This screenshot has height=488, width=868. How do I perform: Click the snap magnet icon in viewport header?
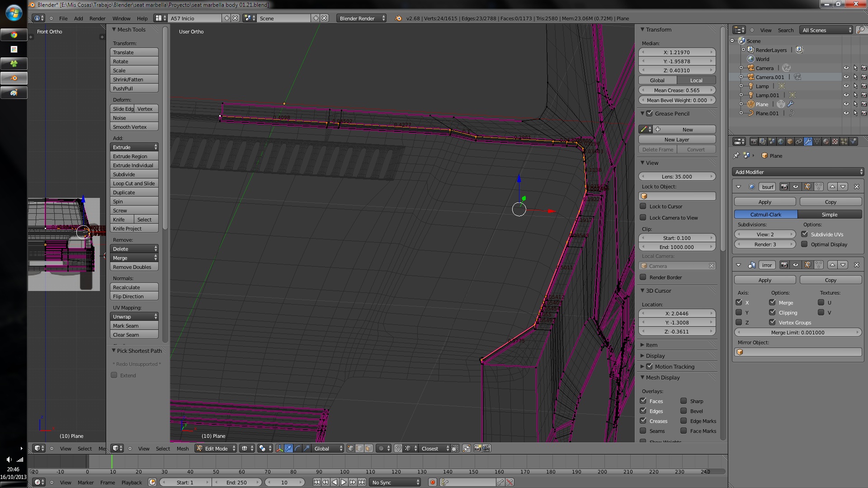click(398, 448)
